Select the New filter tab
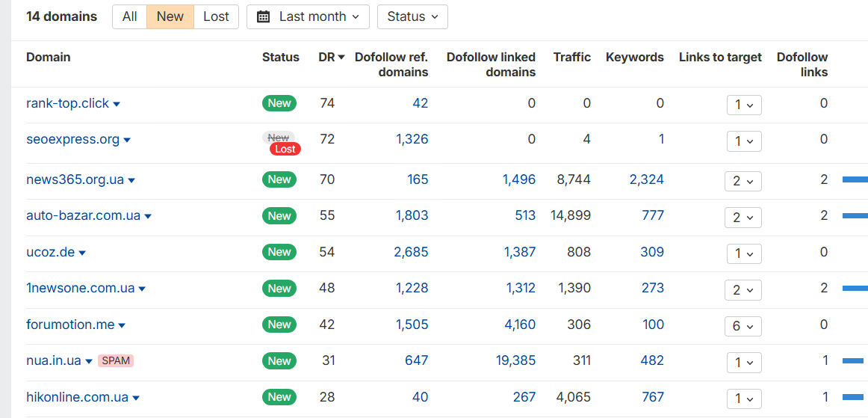The height and width of the screenshot is (418, 868). point(170,16)
